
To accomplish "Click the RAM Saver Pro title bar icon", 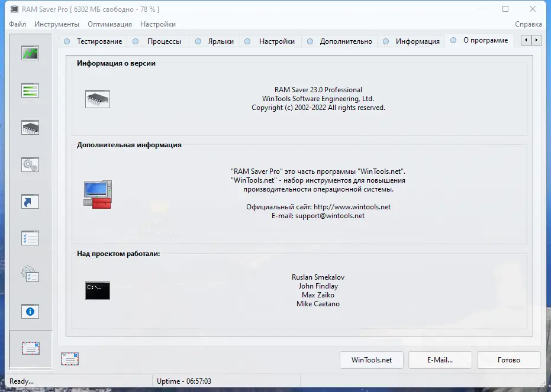I will pos(14,9).
